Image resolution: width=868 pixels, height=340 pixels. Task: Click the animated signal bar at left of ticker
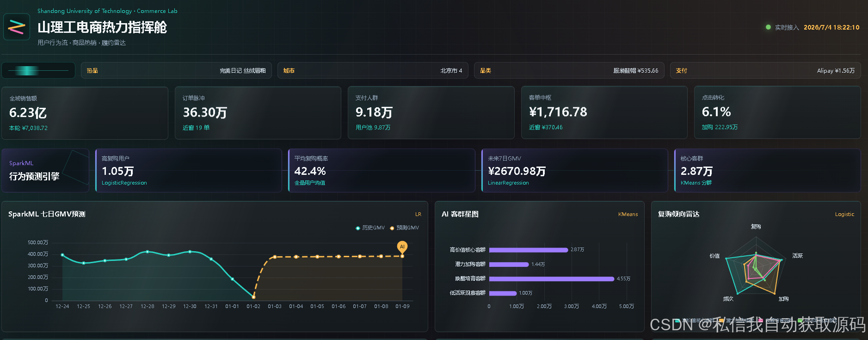point(38,70)
